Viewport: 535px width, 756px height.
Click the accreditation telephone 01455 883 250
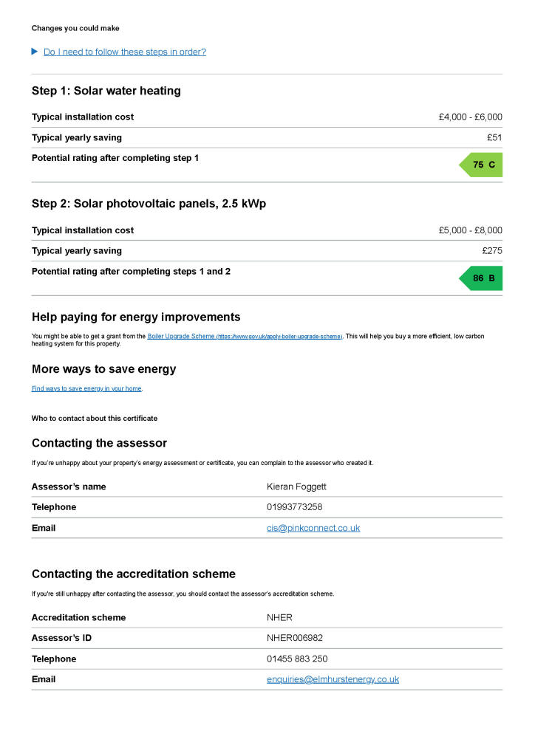pyautogui.click(x=297, y=659)
